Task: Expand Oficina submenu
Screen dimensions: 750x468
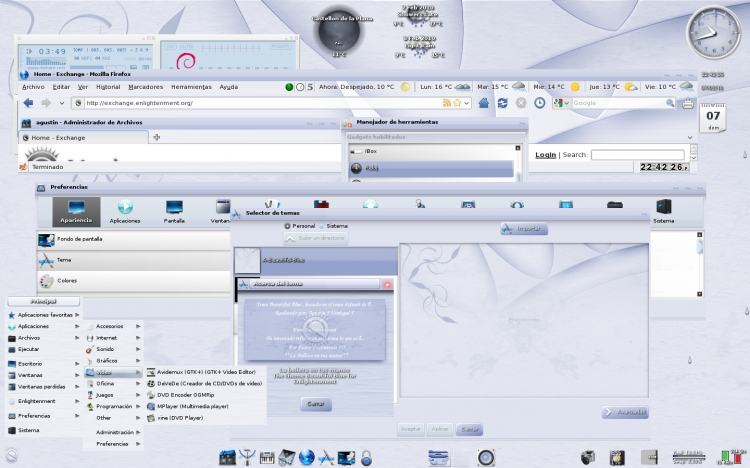Action: click(114, 383)
